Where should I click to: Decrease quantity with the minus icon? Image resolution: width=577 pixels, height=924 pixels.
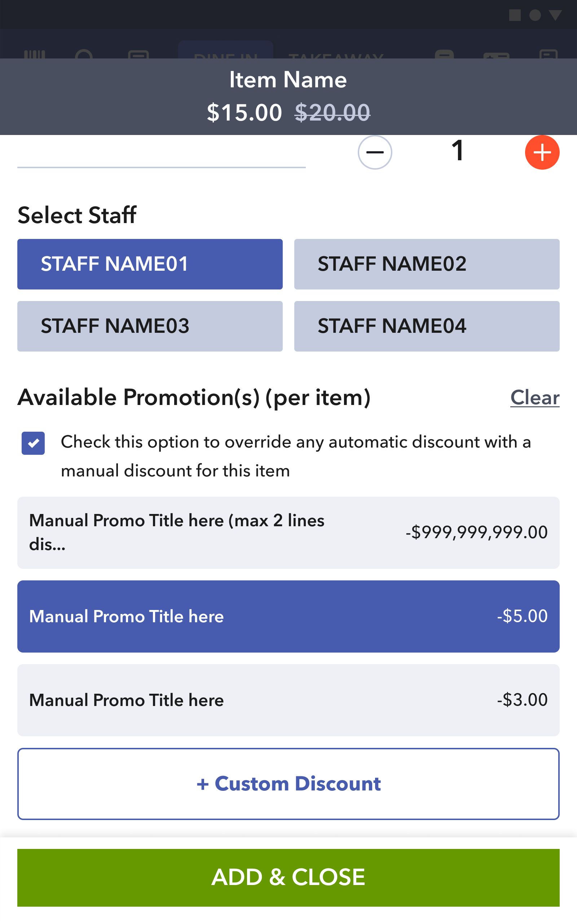tap(375, 152)
